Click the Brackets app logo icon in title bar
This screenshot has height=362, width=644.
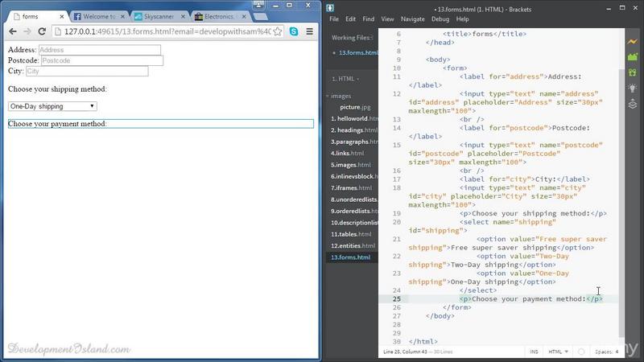pyautogui.click(x=330, y=8)
